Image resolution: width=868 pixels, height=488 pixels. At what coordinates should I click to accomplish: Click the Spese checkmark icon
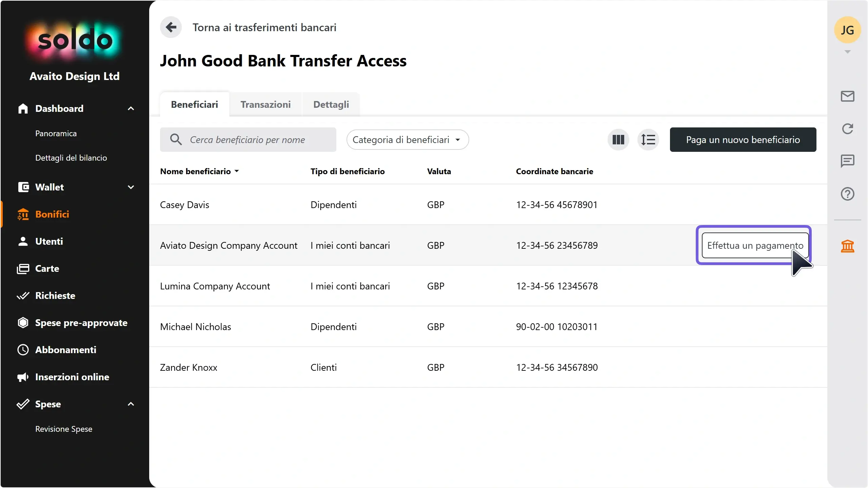(x=23, y=404)
